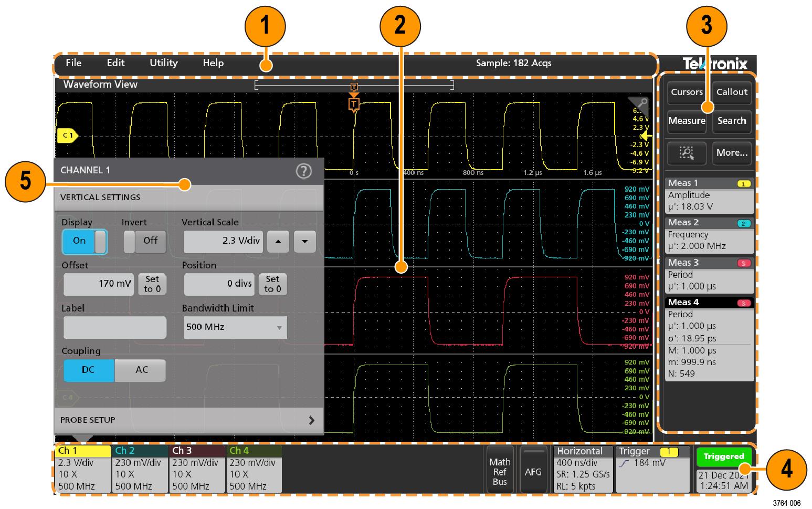Open the Utility menu

pyautogui.click(x=164, y=63)
